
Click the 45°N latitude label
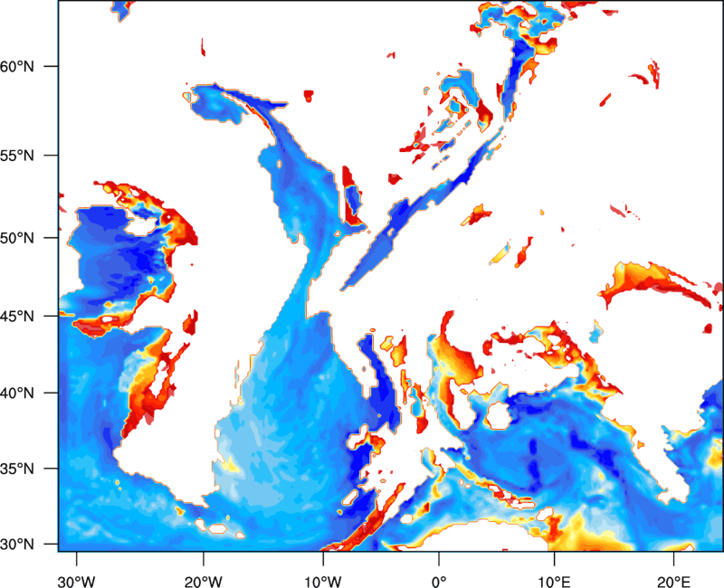[x=17, y=316]
